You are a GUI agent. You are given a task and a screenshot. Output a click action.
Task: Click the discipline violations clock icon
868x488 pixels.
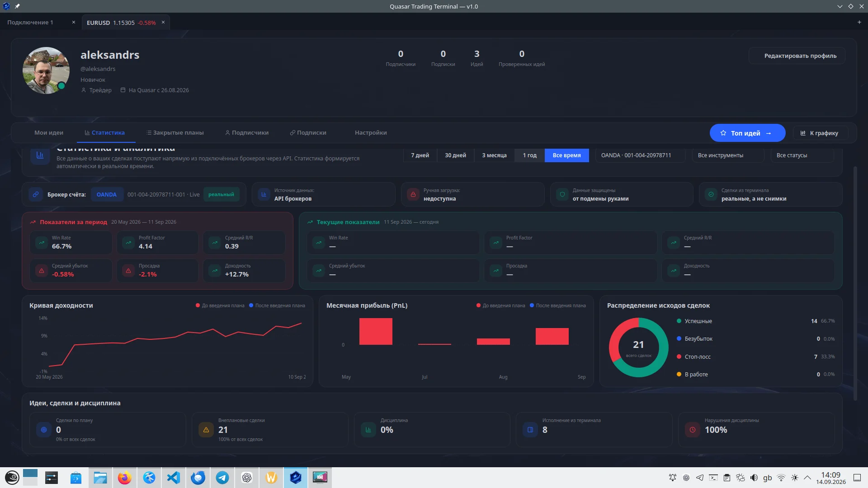tap(693, 430)
